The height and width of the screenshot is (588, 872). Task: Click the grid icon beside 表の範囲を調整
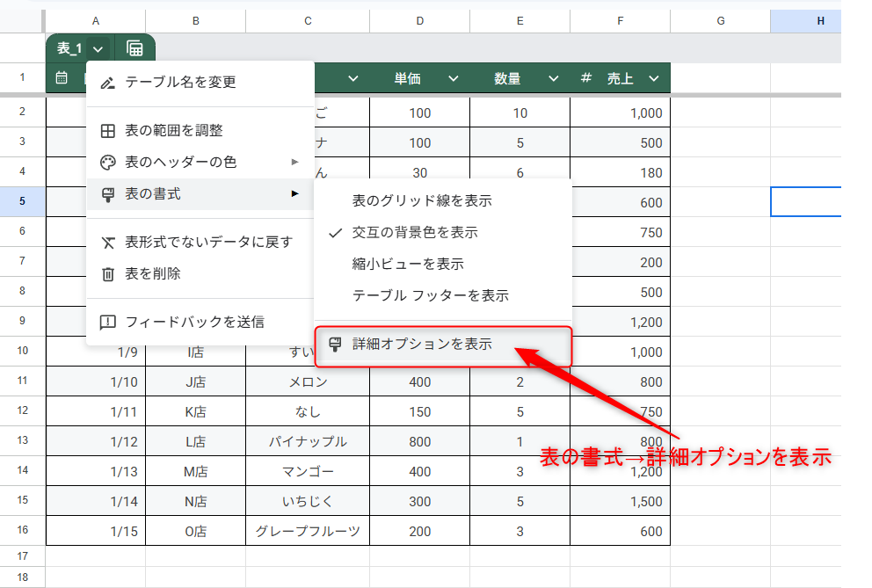click(108, 131)
